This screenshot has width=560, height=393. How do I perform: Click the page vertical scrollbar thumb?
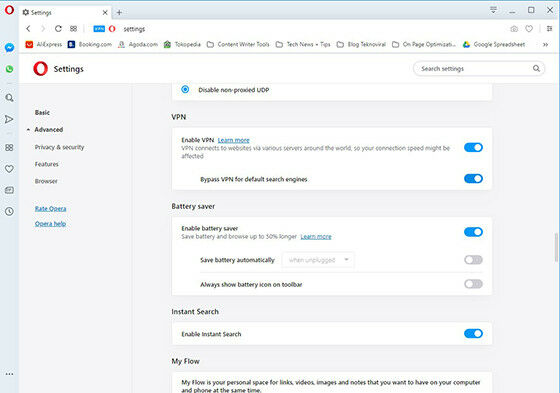(x=556, y=247)
